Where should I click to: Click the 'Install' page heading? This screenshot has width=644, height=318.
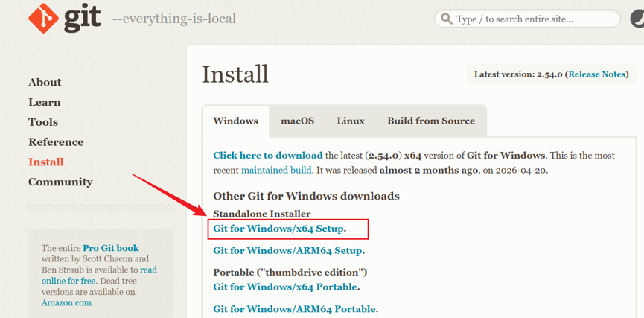click(235, 74)
